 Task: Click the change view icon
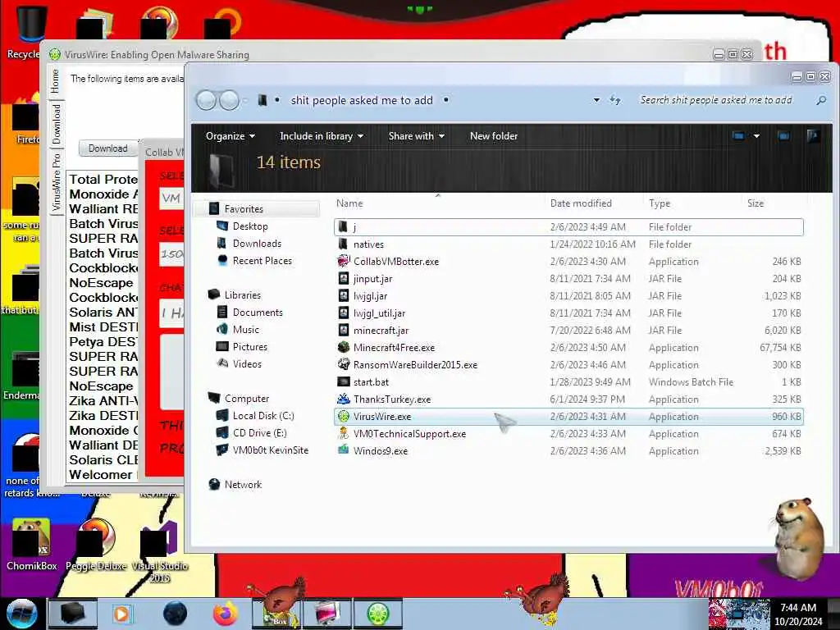(x=738, y=136)
